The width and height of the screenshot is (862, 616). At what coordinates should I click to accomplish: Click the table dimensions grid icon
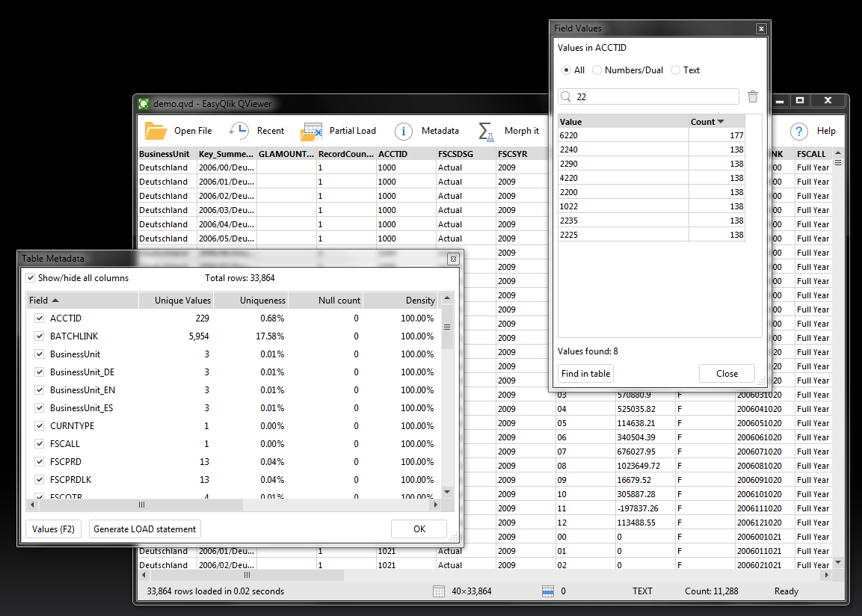coord(438,591)
